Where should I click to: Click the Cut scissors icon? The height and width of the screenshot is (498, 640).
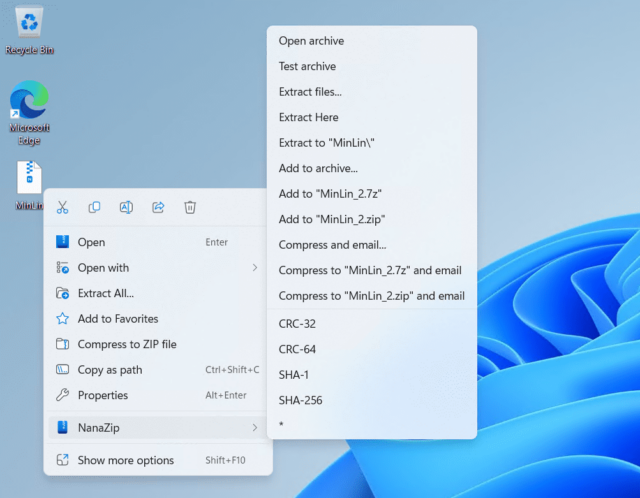pyautogui.click(x=62, y=207)
